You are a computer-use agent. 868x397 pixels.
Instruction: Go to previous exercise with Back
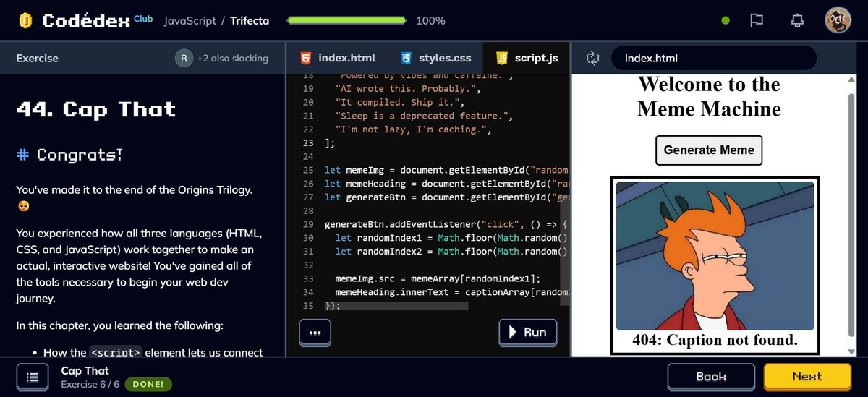tap(710, 376)
